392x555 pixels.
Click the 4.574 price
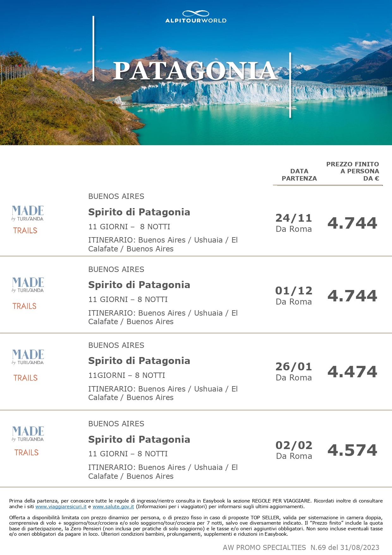[352, 450]
